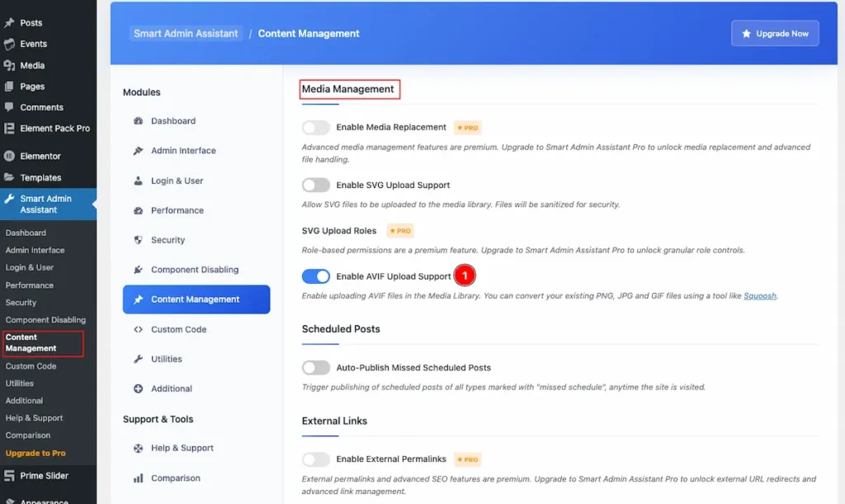Select Utilities module tab

[x=196, y=359]
